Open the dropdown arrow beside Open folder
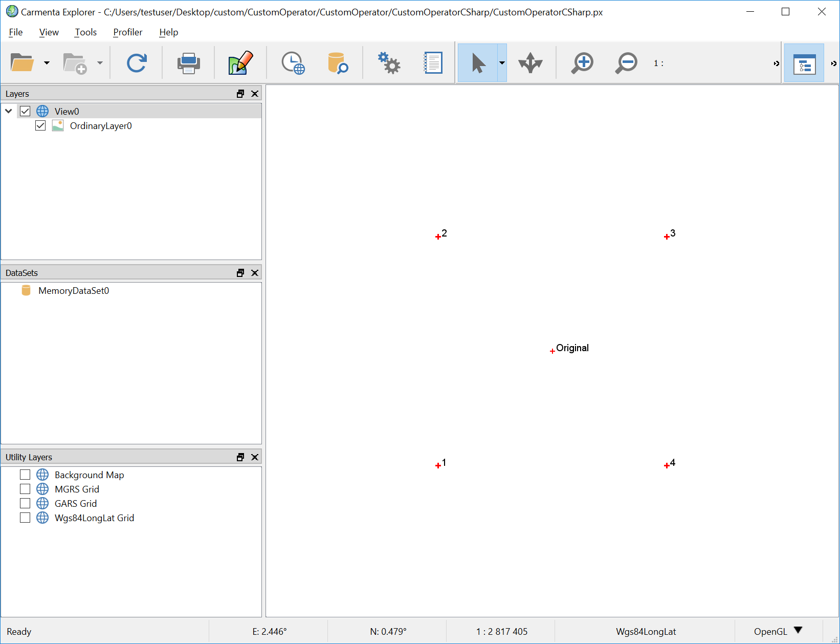This screenshot has width=840, height=644. coord(47,63)
